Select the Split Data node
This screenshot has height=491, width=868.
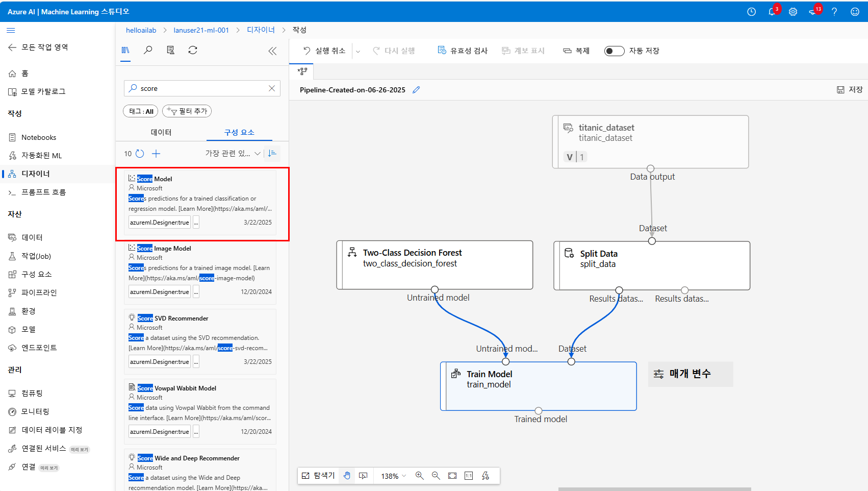[x=652, y=265]
